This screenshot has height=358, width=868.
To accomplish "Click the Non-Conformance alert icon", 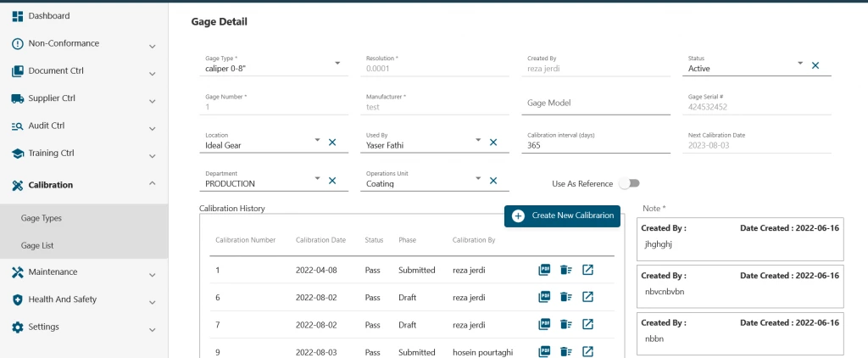I will (x=18, y=43).
